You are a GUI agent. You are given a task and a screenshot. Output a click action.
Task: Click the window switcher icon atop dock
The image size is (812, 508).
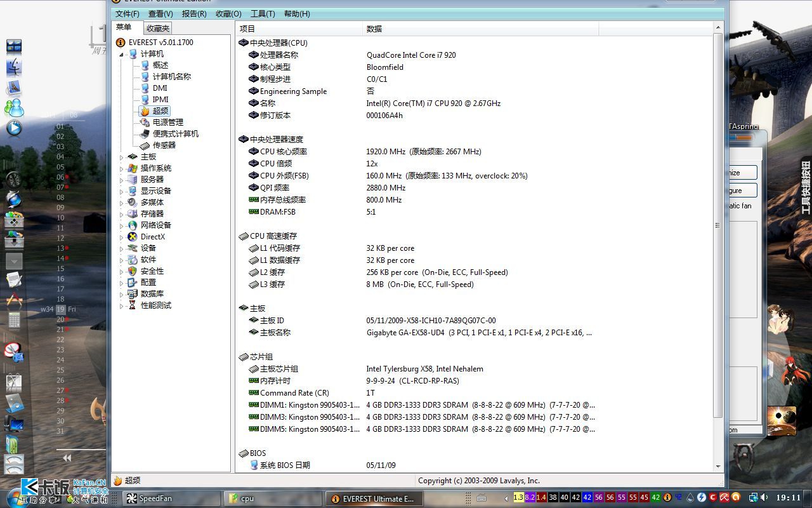tap(14, 46)
